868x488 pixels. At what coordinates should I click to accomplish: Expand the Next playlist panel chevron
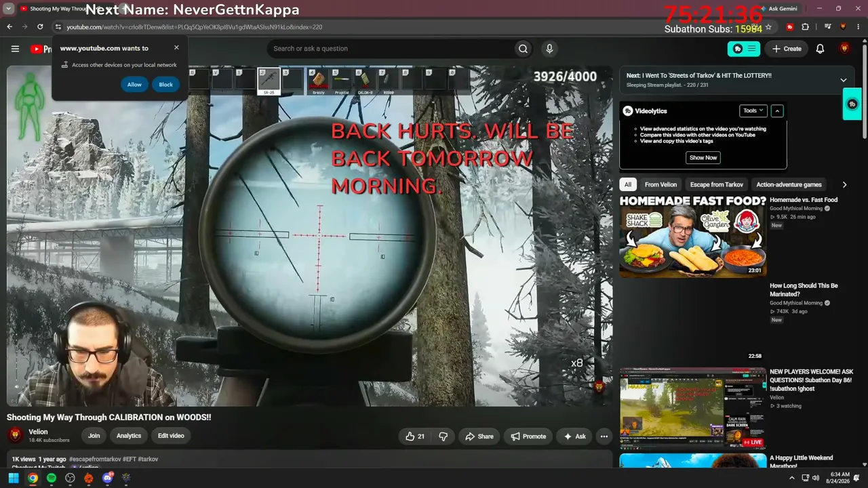point(843,80)
